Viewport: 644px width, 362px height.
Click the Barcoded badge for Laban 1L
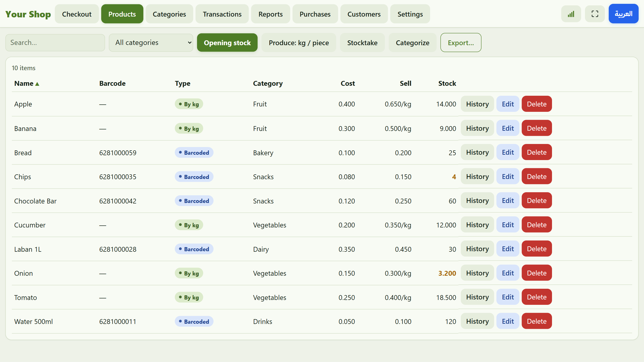pos(194,249)
